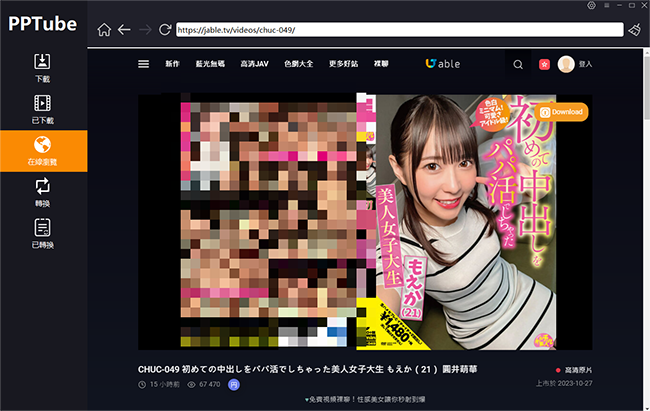
Task: Open the 已轉換 converted files section
Action: pos(42,233)
